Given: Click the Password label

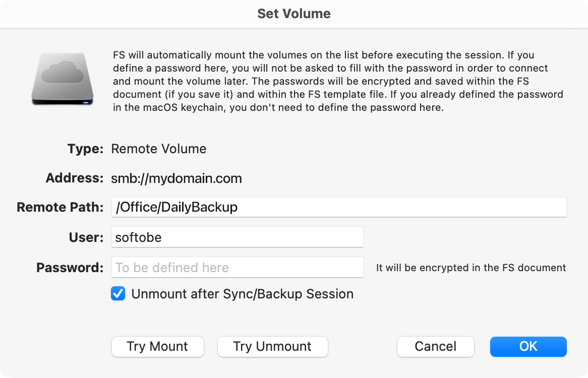Looking at the screenshot, I should point(70,268).
